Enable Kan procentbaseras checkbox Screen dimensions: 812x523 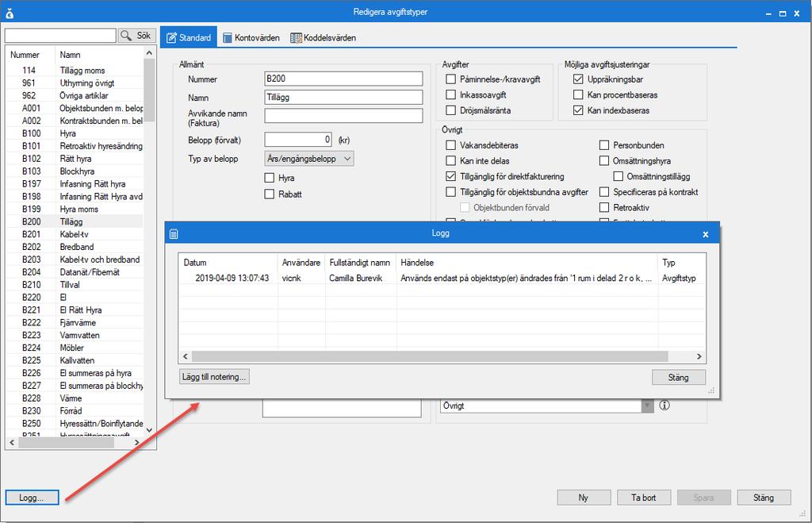[578, 95]
